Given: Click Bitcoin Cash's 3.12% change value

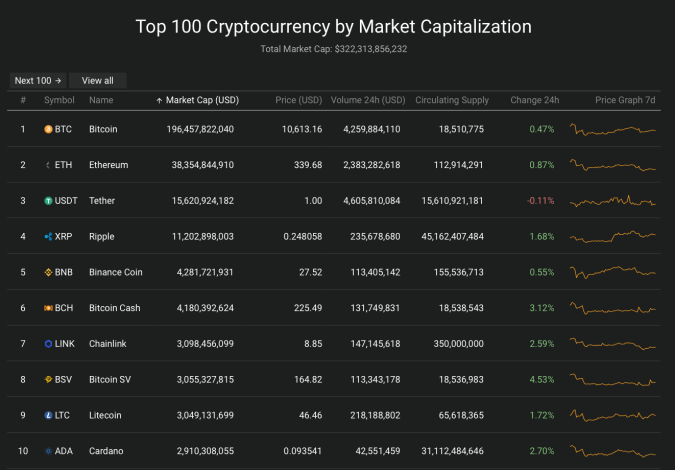Looking at the screenshot, I should (x=542, y=308).
